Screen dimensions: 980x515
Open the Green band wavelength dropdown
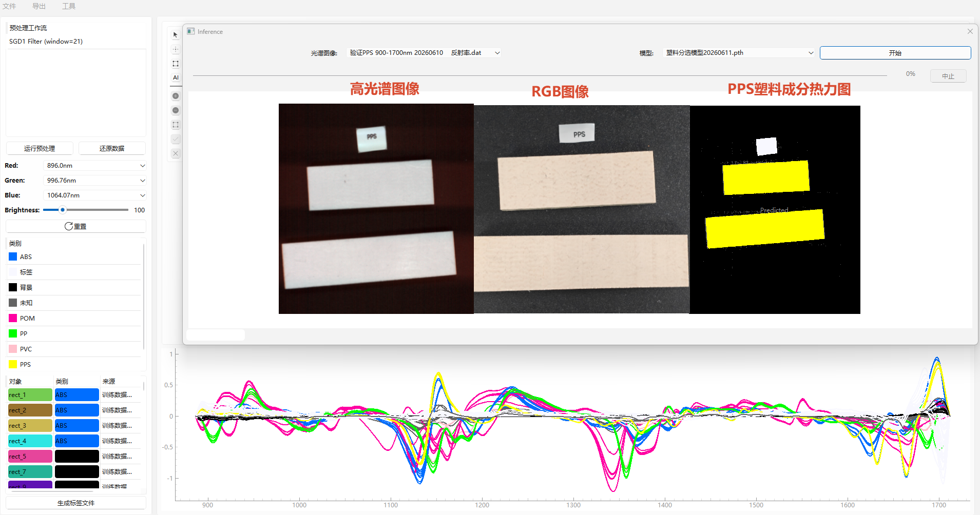click(x=95, y=181)
